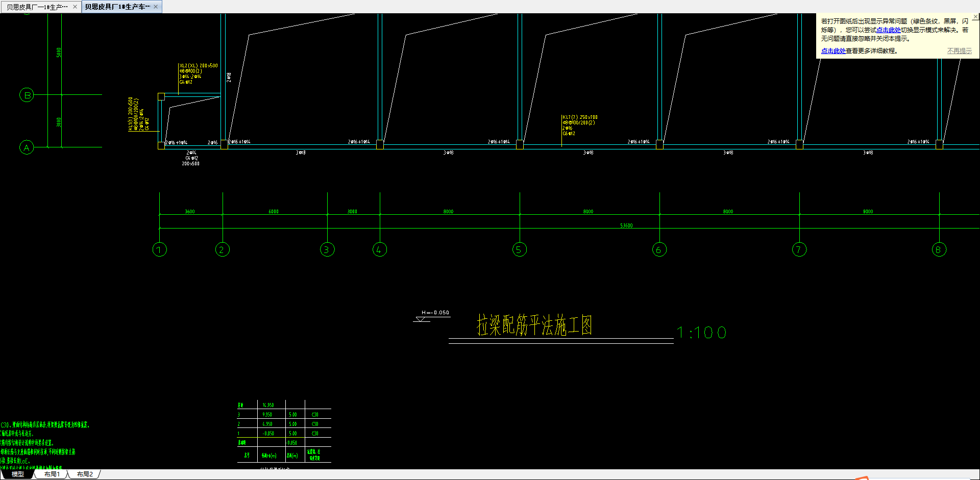Click grid axis bubble 7
Image resolution: width=980 pixels, height=480 pixels.
[x=799, y=249]
